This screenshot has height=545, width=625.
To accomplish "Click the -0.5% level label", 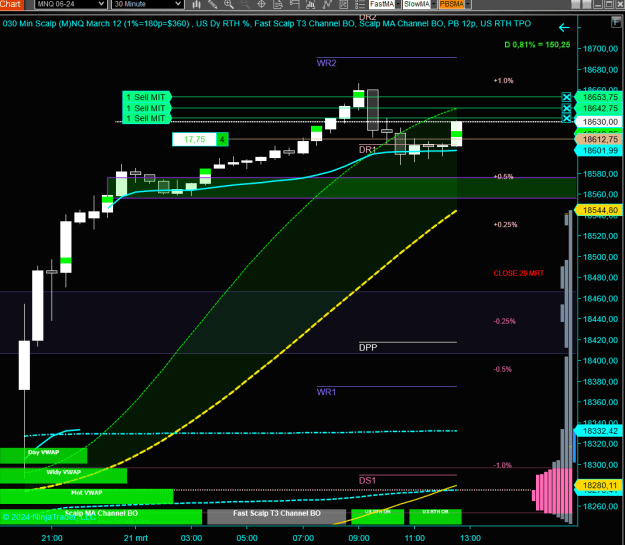I will (x=503, y=369).
